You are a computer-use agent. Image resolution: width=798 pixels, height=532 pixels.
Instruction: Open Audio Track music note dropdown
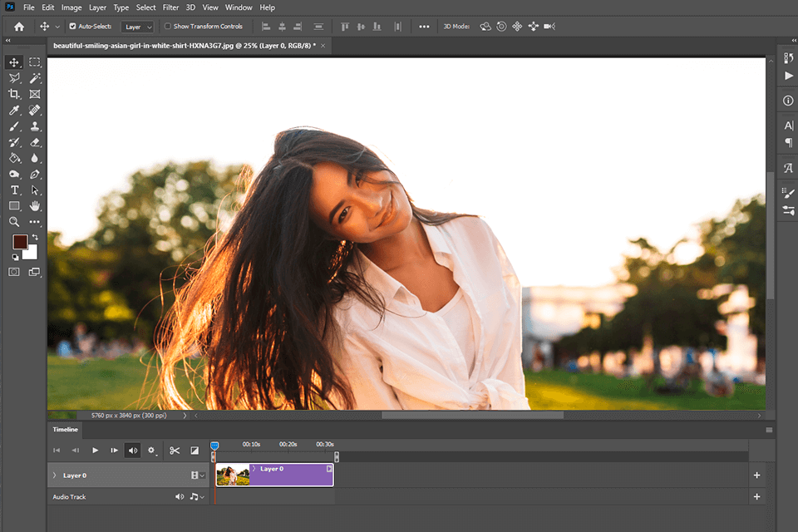196,497
